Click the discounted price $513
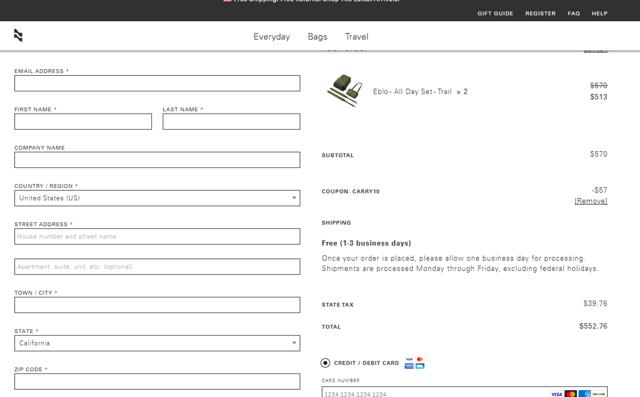 coord(598,97)
